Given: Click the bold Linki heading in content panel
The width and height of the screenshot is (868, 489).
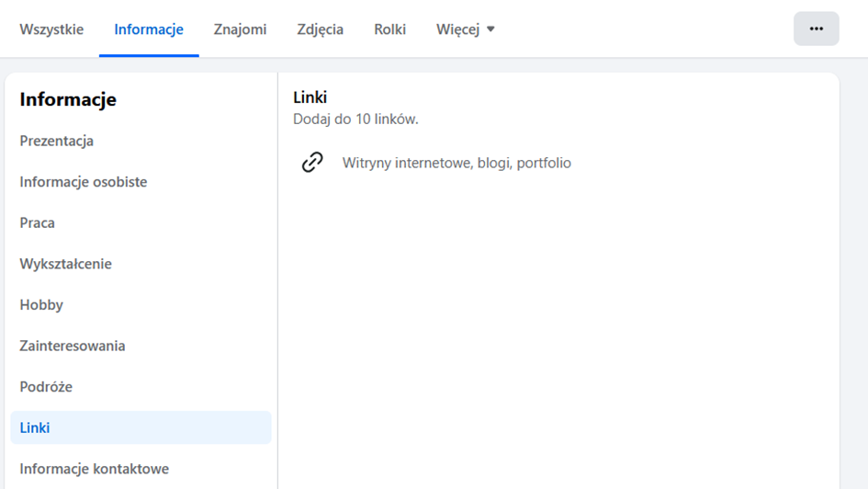Looking at the screenshot, I should pos(310,97).
